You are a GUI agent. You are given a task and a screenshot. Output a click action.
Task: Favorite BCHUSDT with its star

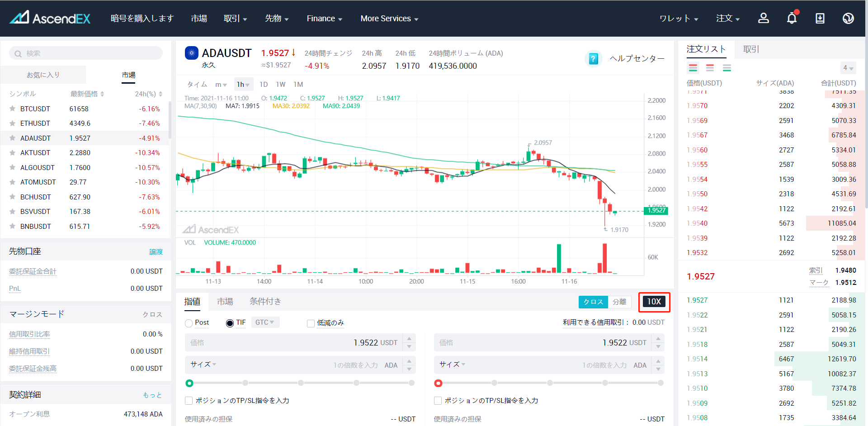coord(13,197)
